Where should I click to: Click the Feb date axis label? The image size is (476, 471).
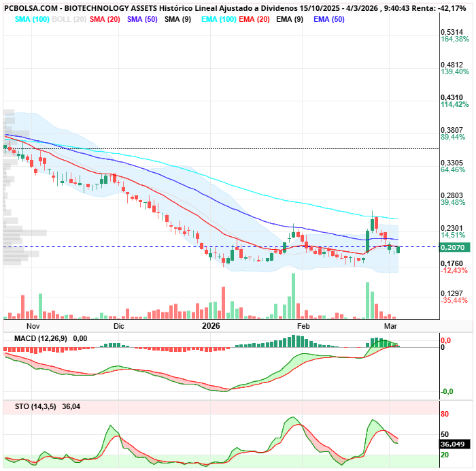pyautogui.click(x=303, y=326)
